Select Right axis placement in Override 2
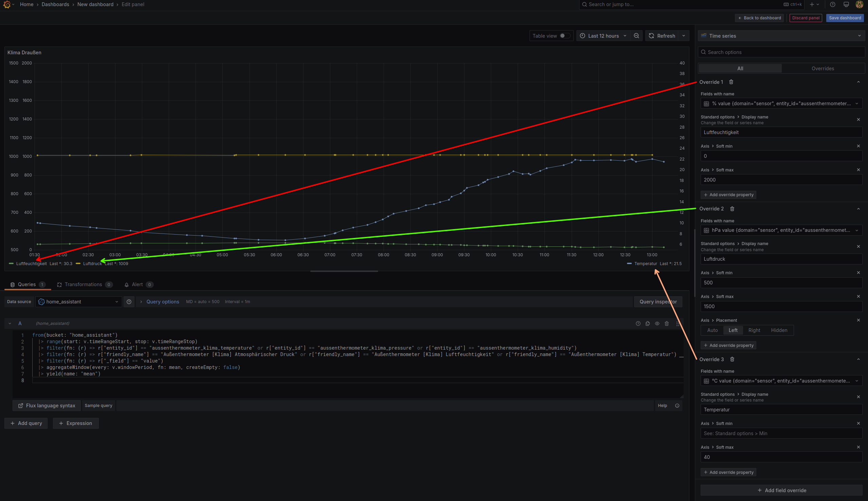The image size is (868, 501). [754, 330]
